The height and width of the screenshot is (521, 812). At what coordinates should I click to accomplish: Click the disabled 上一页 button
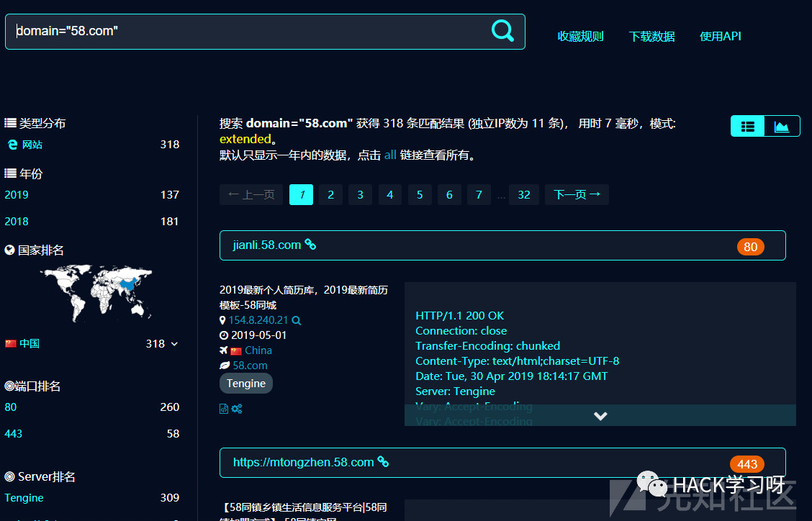coord(251,195)
